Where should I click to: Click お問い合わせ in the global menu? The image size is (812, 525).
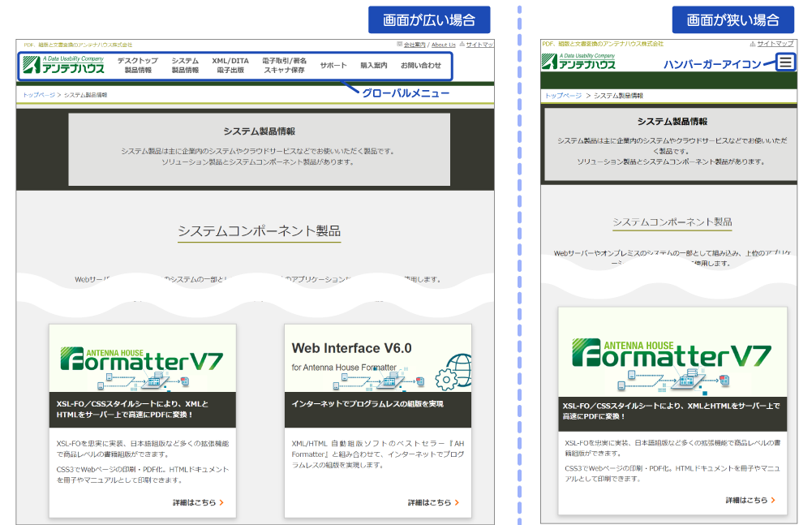point(421,66)
